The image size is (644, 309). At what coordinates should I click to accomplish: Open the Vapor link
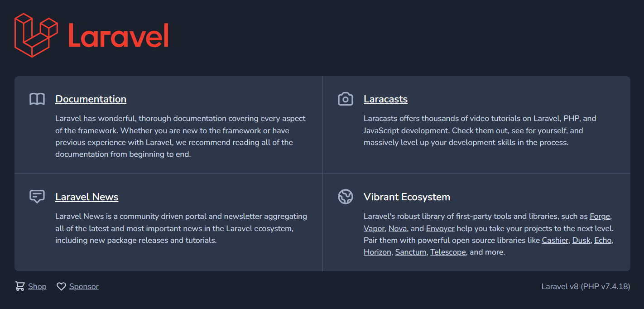(x=374, y=228)
